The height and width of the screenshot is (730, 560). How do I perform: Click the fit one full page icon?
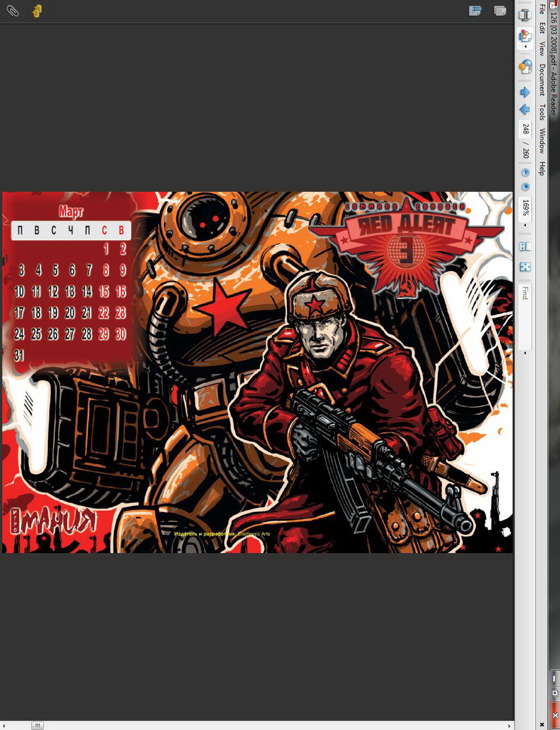tap(525, 267)
